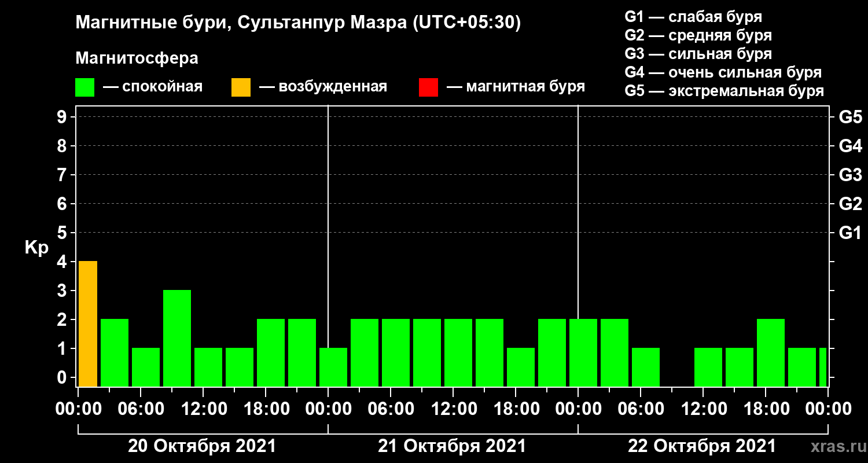
Task: Select the 'G1 — слабая буря' description line
Action: (694, 17)
